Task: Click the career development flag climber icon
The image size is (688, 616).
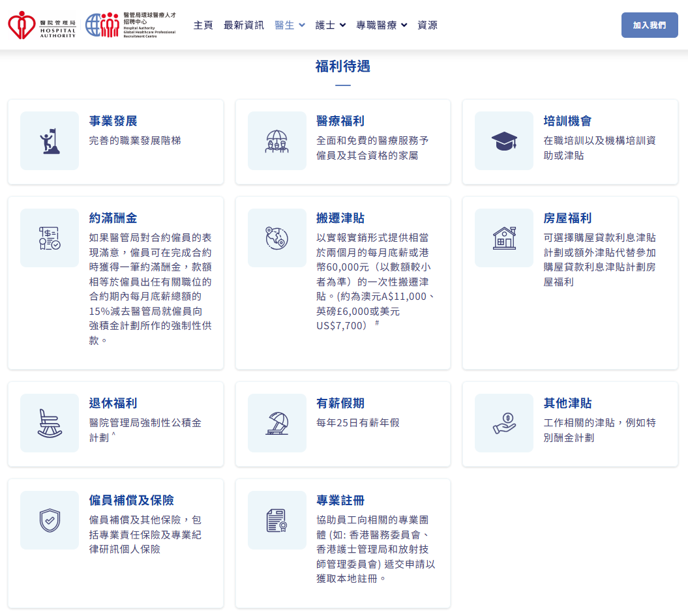Action: point(50,141)
